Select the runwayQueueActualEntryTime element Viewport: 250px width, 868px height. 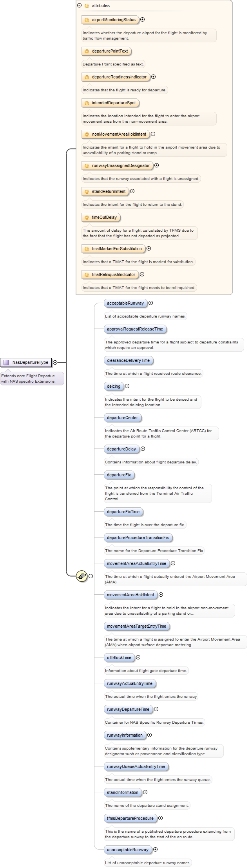point(136,766)
